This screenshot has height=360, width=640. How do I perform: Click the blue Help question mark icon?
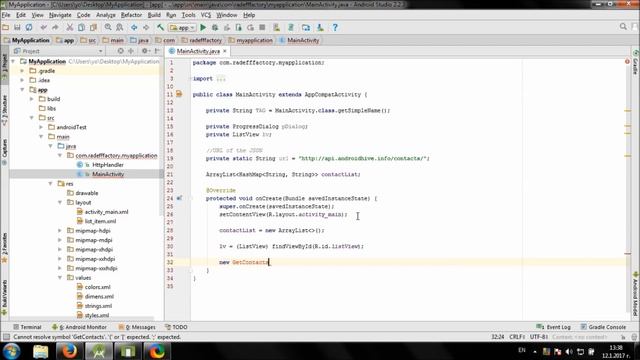(335, 27)
